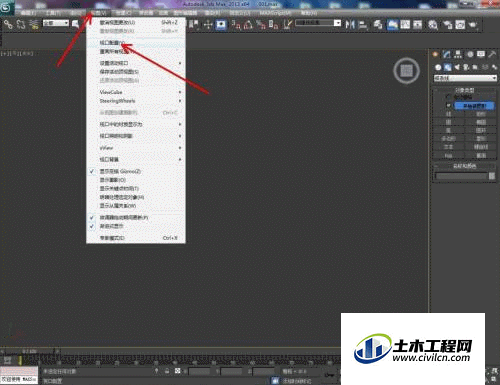This screenshot has width=500, height=385.
Task: Open the Splines subcategory dropdown in Create panel
Action: click(465, 78)
